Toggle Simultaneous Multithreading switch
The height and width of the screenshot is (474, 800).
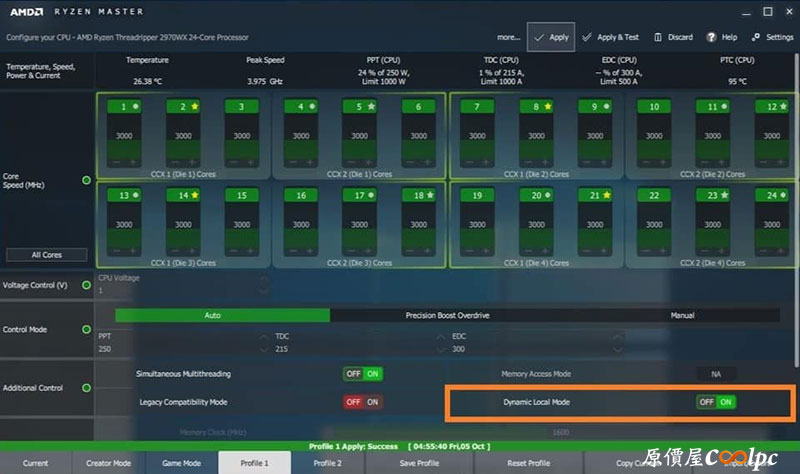363,373
